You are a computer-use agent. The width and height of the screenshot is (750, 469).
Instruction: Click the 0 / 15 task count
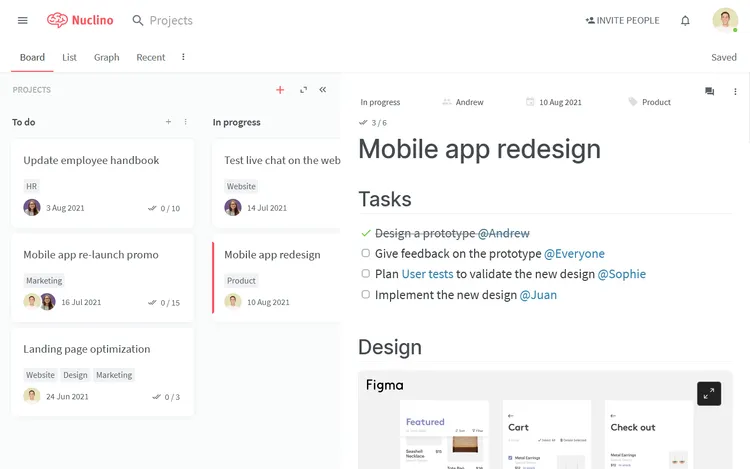coord(164,303)
